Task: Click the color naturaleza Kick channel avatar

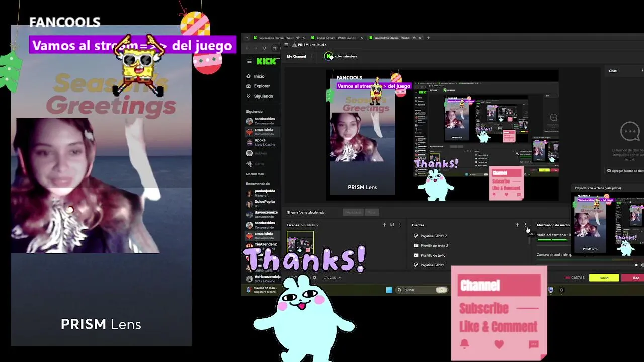Action: coord(329,56)
